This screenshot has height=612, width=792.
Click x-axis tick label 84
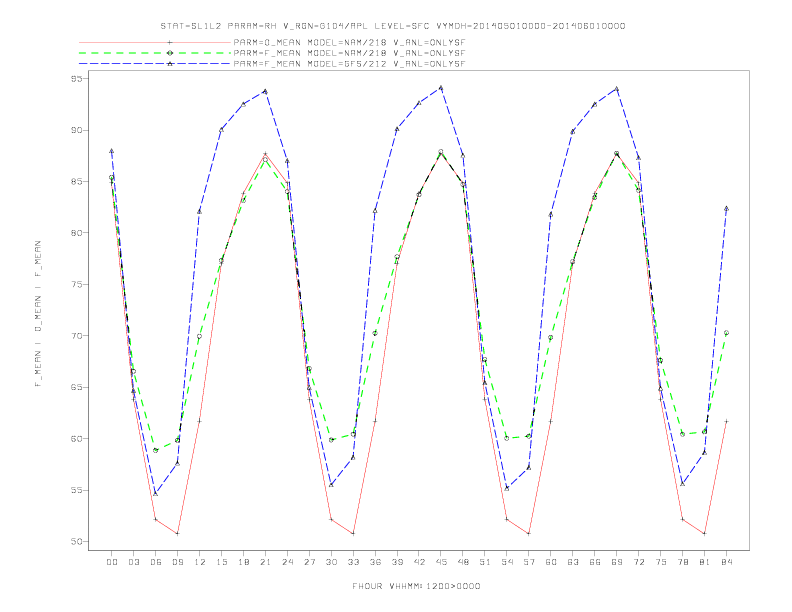[x=727, y=562]
